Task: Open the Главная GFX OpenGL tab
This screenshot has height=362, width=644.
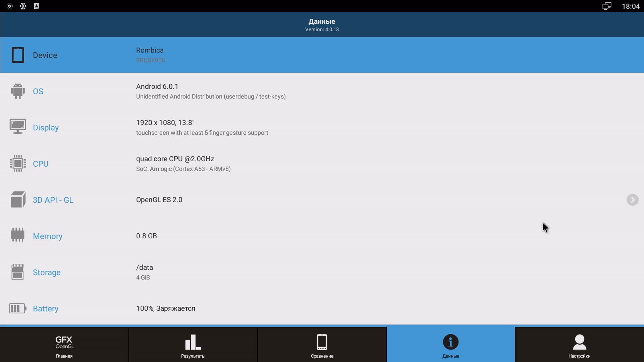Action: pos(64,345)
